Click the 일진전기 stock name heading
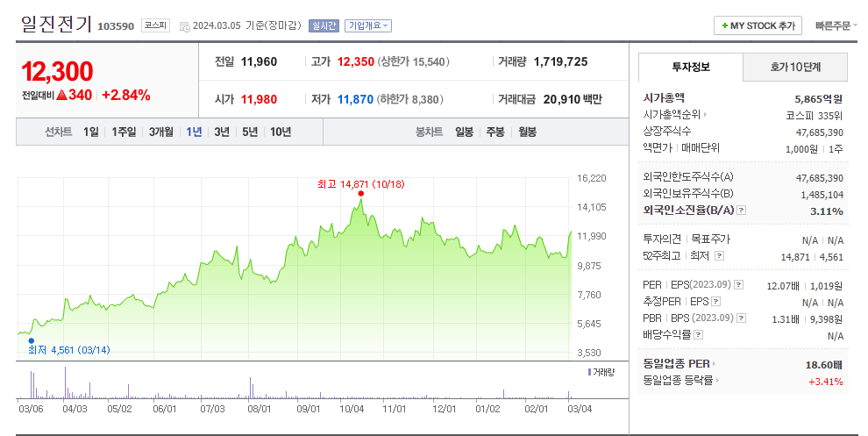 56,24
